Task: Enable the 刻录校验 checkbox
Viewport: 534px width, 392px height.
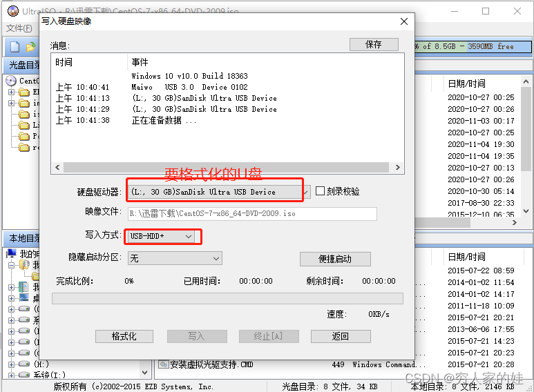Action: [x=320, y=191]
